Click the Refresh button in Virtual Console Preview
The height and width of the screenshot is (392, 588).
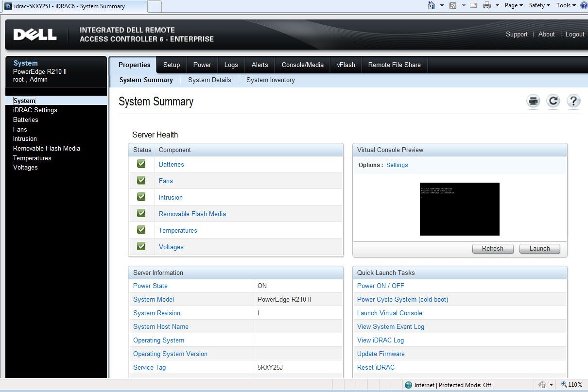click(x=493, y=248)
